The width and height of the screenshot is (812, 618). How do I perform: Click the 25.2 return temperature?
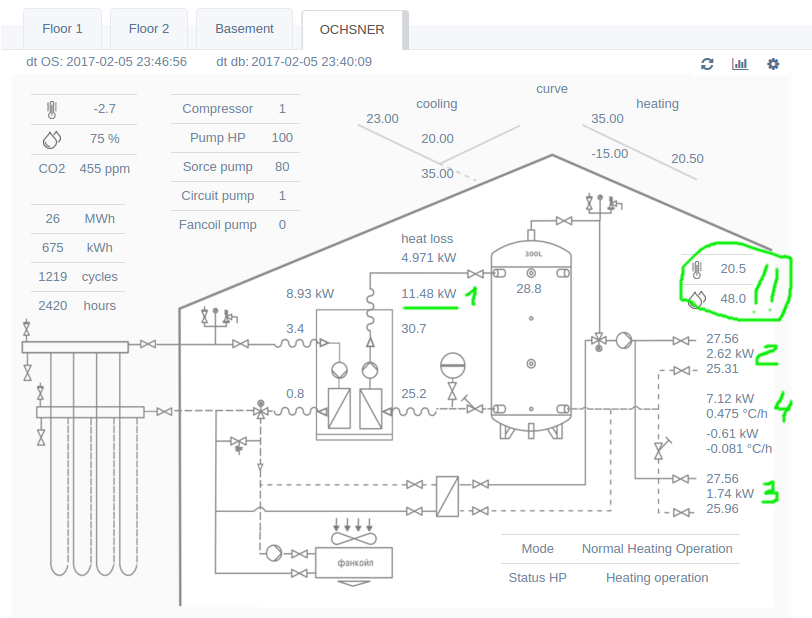click(414, 394)
